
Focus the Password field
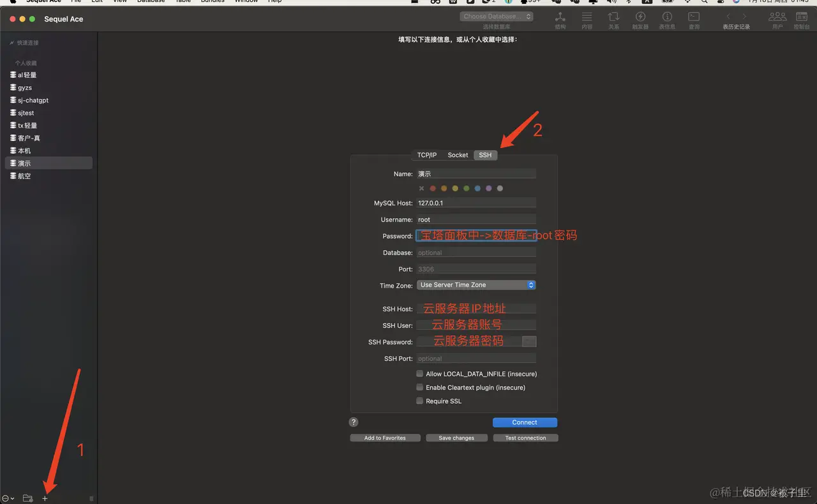[476, 236]
